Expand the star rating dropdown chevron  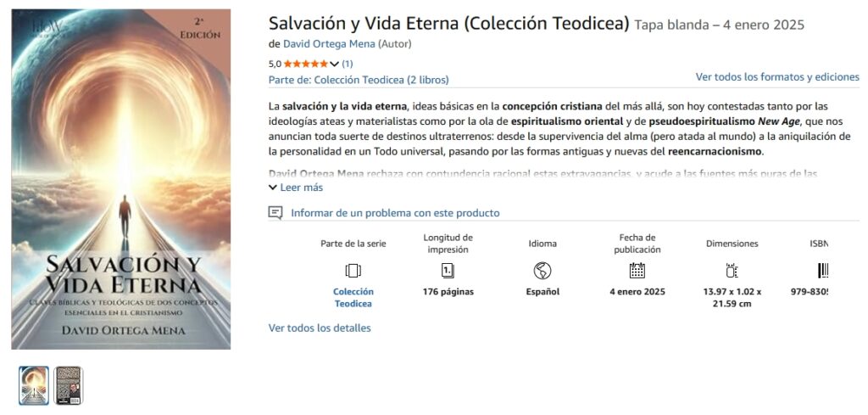tap(335, 64)
